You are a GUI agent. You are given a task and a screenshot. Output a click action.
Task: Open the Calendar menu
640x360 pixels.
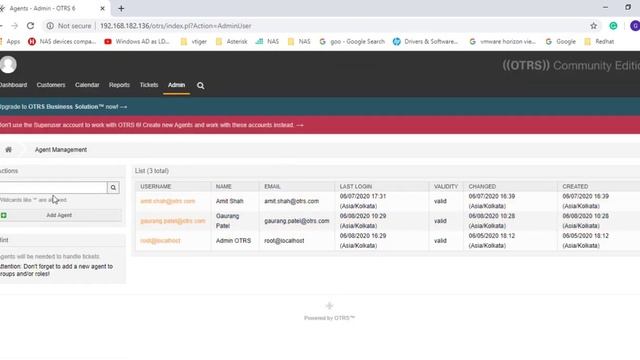point(87,85)
